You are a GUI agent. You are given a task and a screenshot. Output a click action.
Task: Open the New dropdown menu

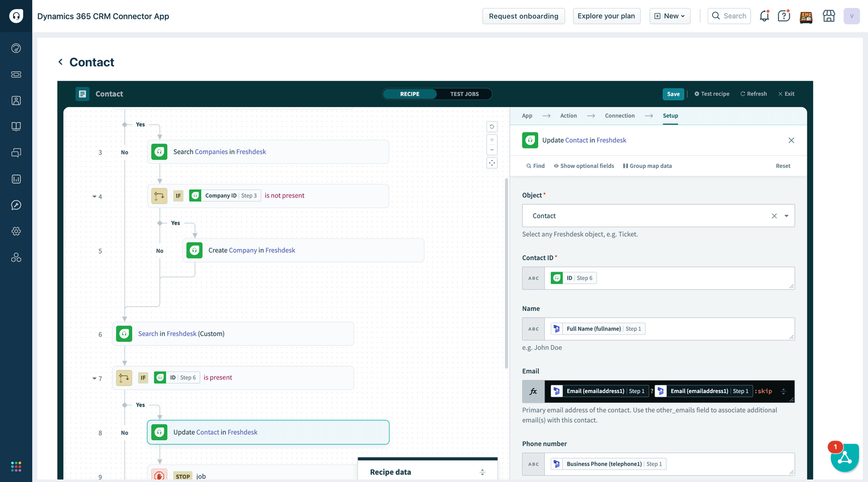tap(669, 16)
